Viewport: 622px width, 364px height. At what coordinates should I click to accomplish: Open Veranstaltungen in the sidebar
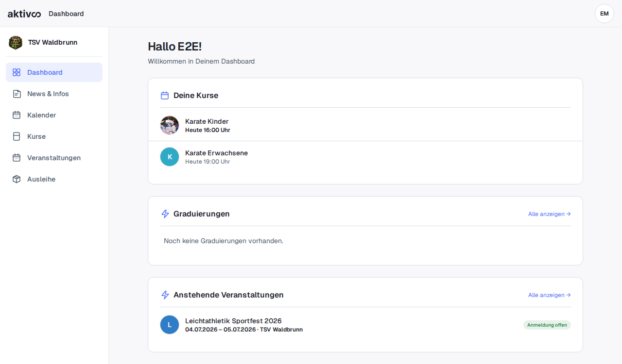[54, 158]
